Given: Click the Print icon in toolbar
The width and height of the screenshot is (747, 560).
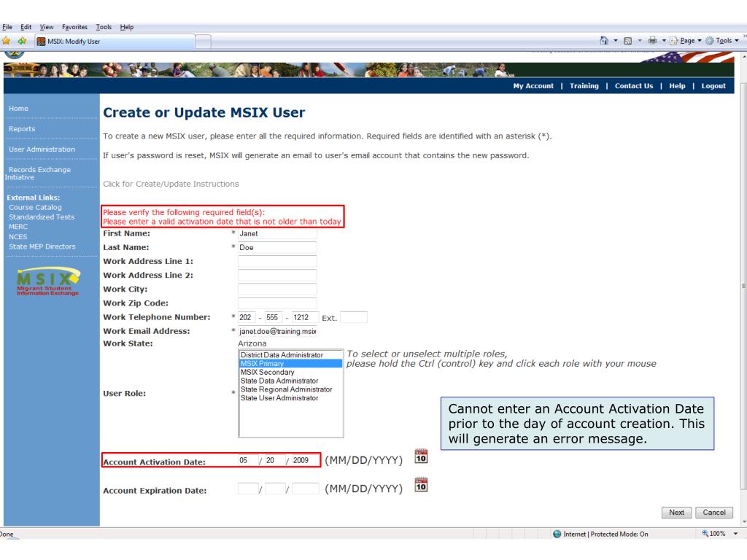Looking at the screenshot, I should (x=652, y=41).
